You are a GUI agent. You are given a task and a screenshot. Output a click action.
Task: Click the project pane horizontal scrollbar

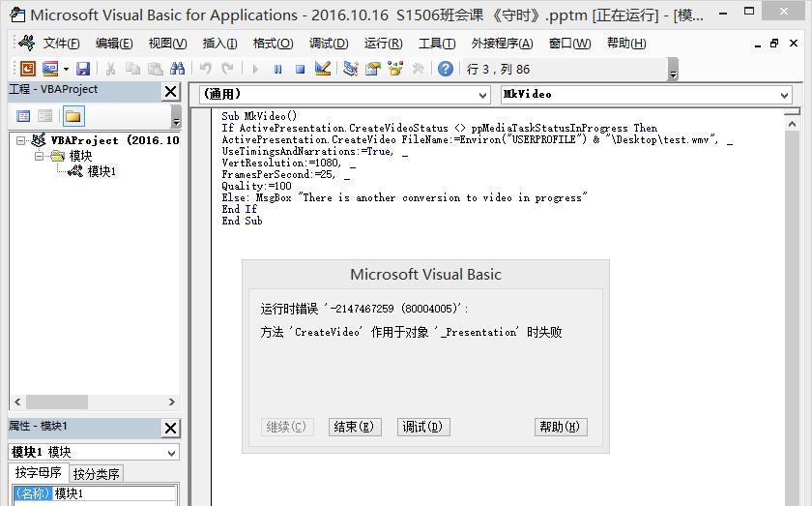[x=95, y=402]
